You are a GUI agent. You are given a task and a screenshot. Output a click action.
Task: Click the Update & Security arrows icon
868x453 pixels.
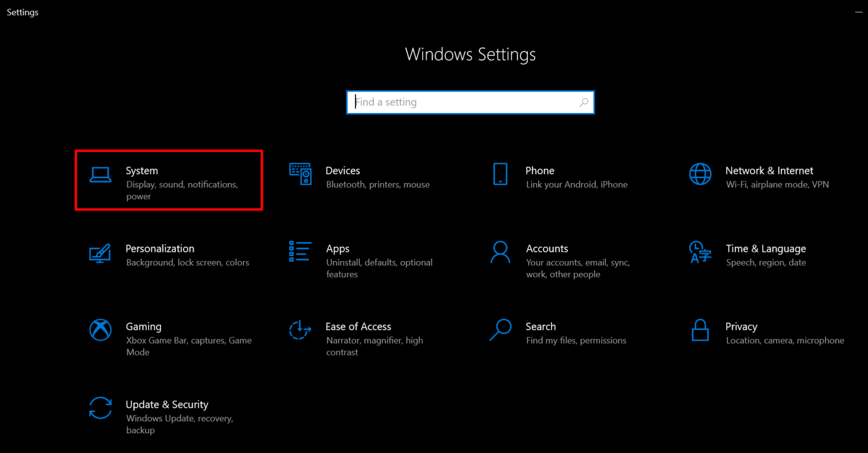(100, 408)
